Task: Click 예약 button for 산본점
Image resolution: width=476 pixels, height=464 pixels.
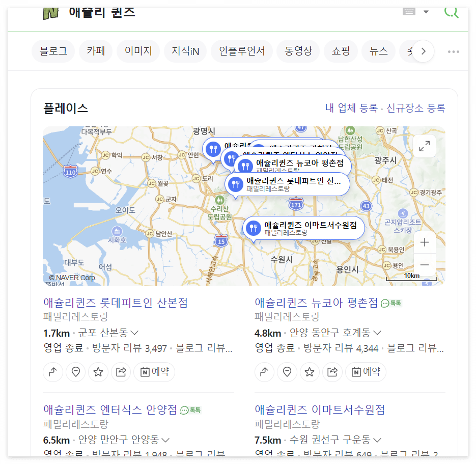Action: point(154,372)
